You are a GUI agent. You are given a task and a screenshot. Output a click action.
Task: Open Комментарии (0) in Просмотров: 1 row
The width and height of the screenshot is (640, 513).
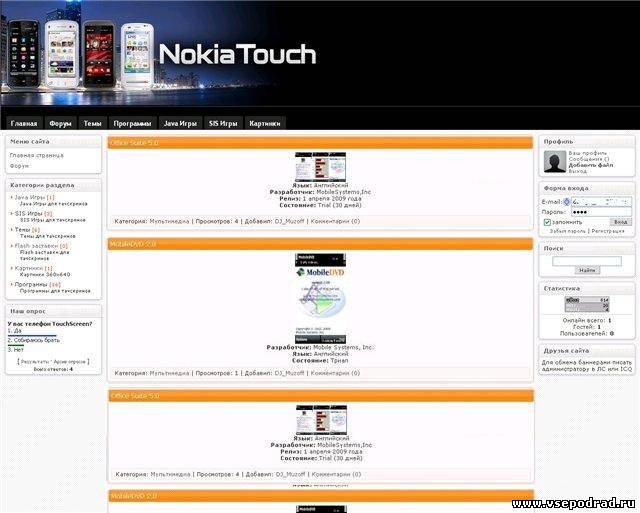[335, 373]
